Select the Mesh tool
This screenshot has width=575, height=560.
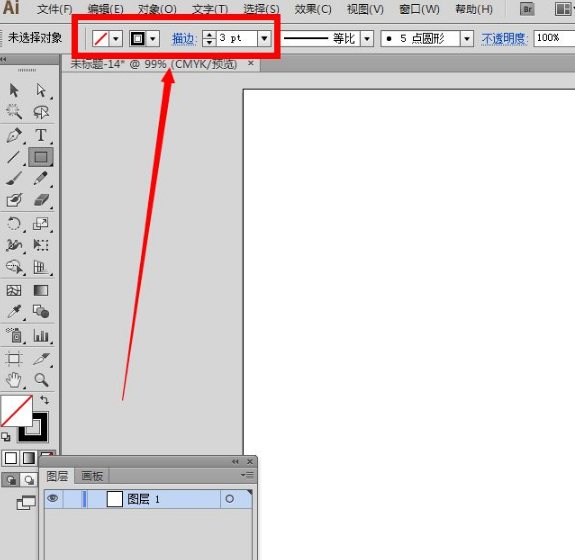pyautogui.click(x=14, y=291)
